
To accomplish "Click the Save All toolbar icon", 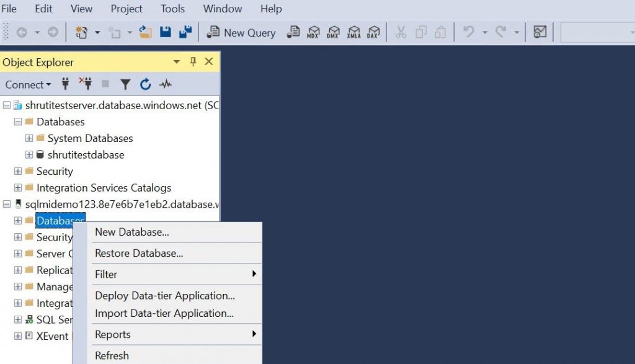I will click(185, 32).
